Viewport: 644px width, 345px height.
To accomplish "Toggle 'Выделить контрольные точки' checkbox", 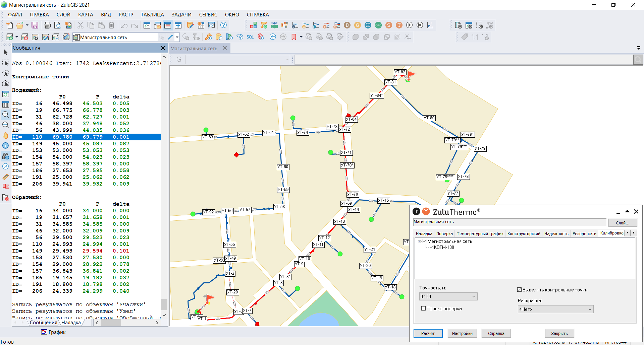I will click(x=519, y=290).
